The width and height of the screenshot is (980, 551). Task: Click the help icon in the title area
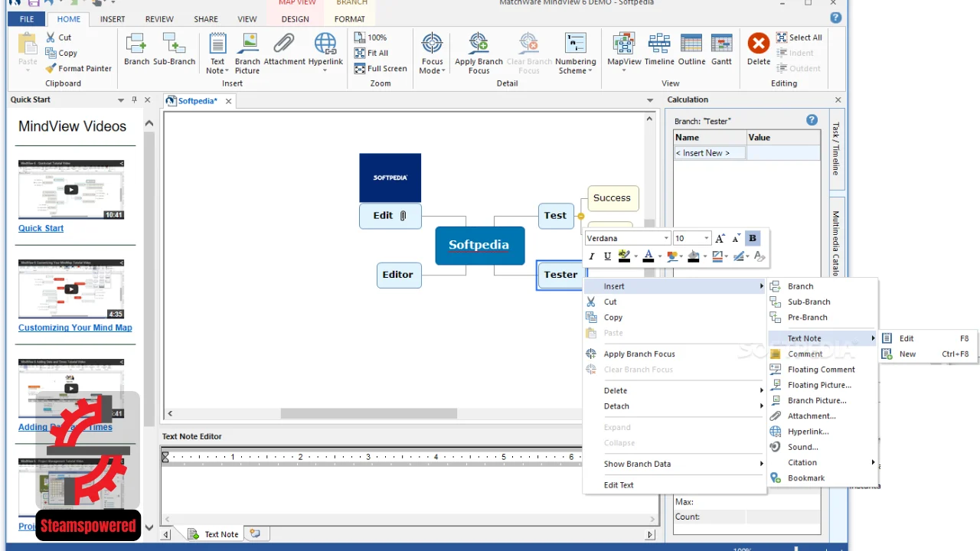(x=835, y=18)
